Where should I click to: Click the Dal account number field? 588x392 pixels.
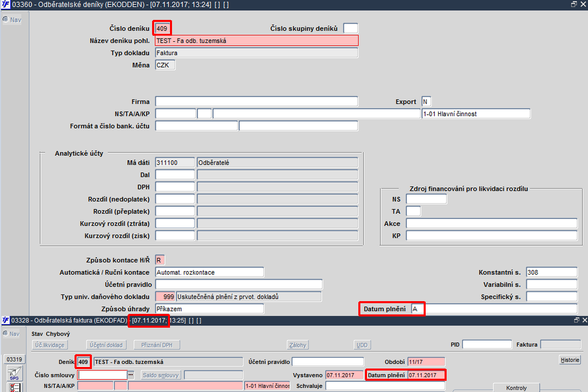pos(175,175)
